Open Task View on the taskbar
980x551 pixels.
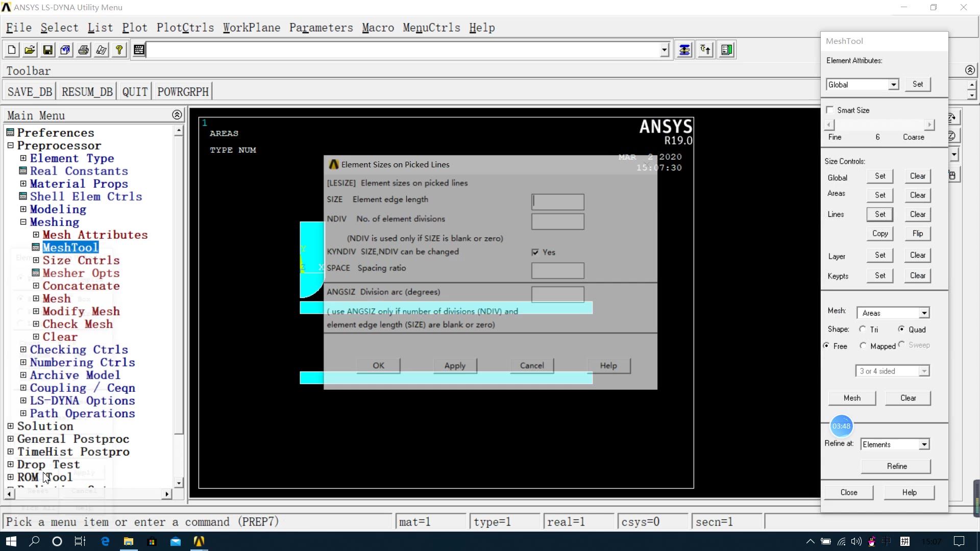tap(80, 541)
